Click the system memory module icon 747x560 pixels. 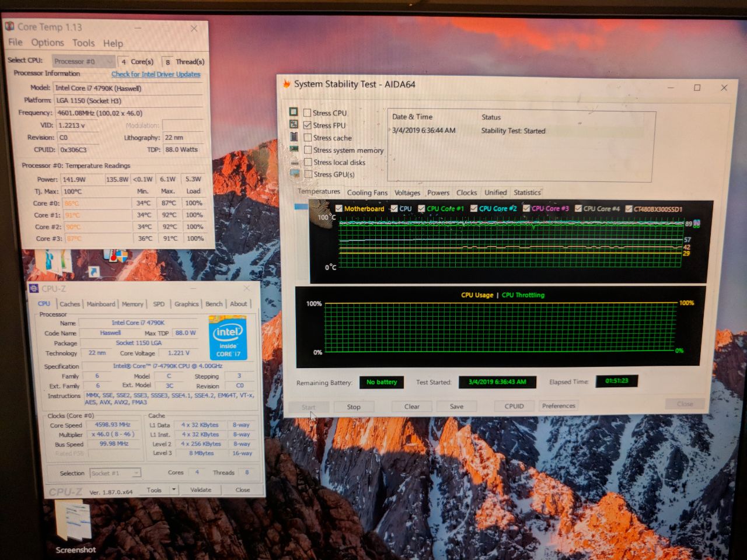tap(294, 149)
